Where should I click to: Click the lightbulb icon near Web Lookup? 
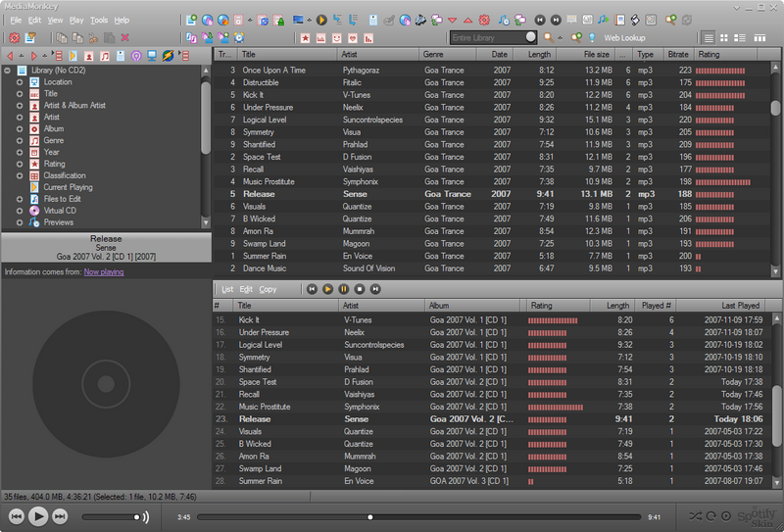[593, 37]
